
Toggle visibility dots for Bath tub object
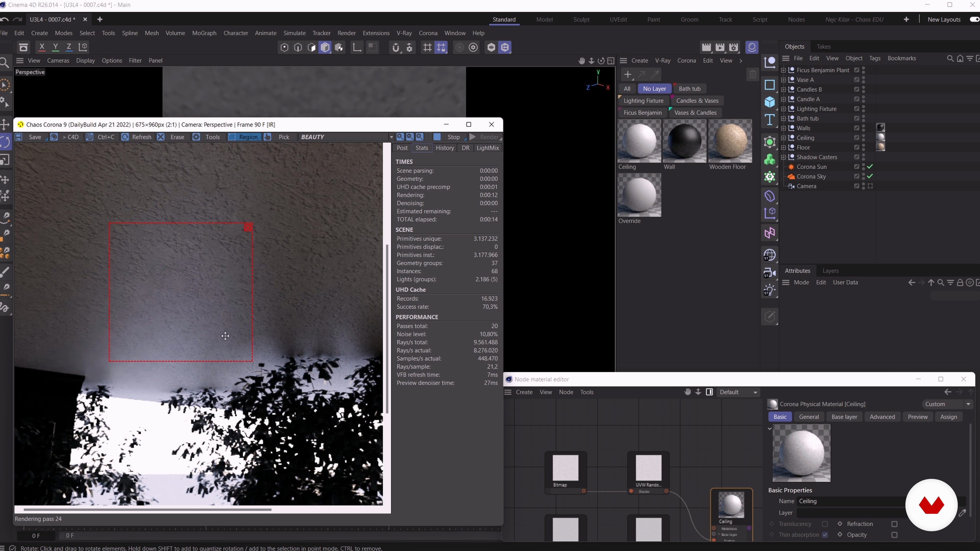point(864,119)
